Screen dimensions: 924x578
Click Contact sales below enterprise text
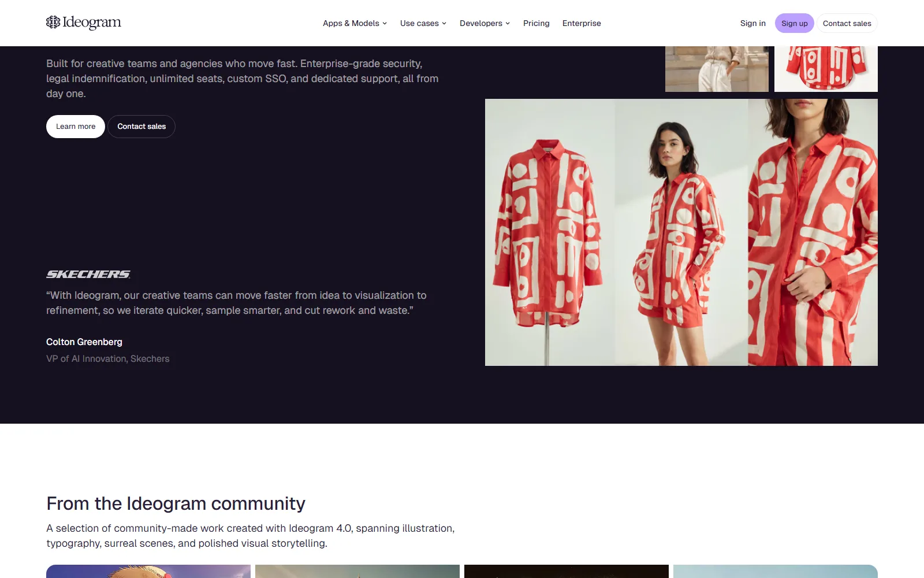point(141,127)
